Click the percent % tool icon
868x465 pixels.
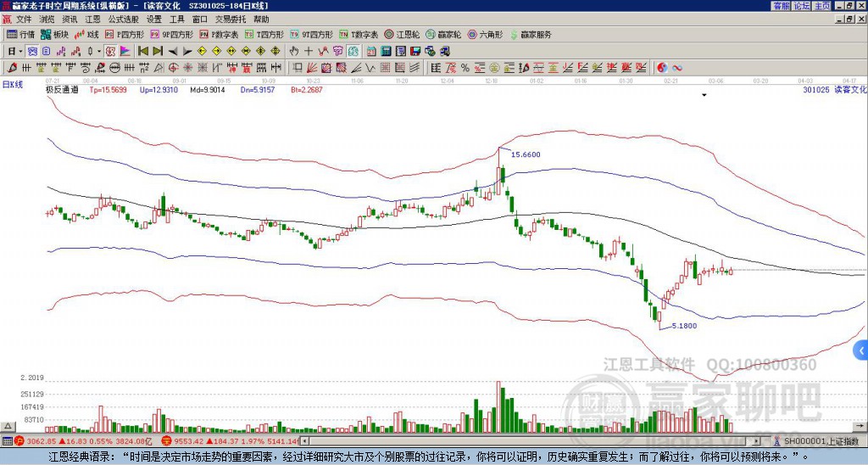coord(465,68)
